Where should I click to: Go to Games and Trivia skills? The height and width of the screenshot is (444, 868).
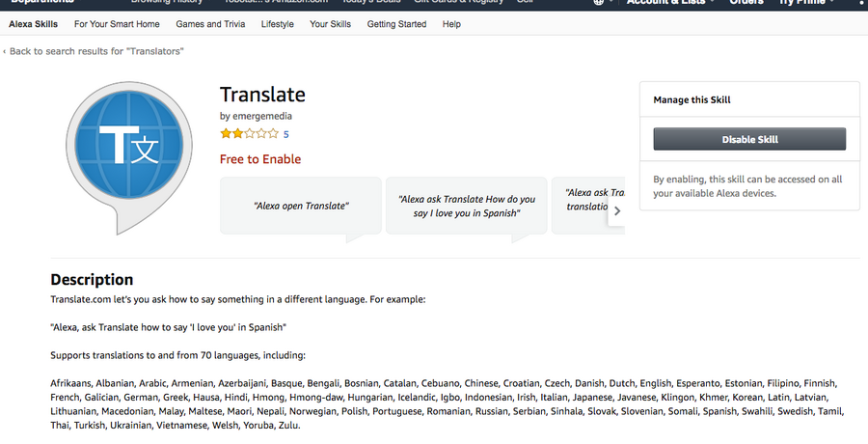pyautogui.click(x=210, y=24)
